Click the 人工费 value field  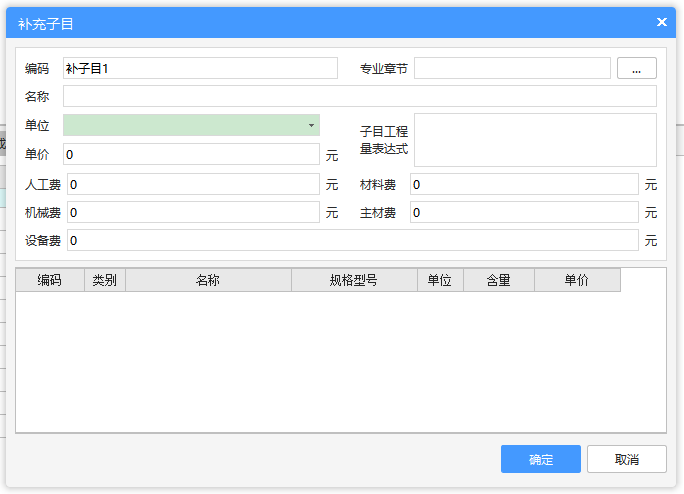click(193, 185)
